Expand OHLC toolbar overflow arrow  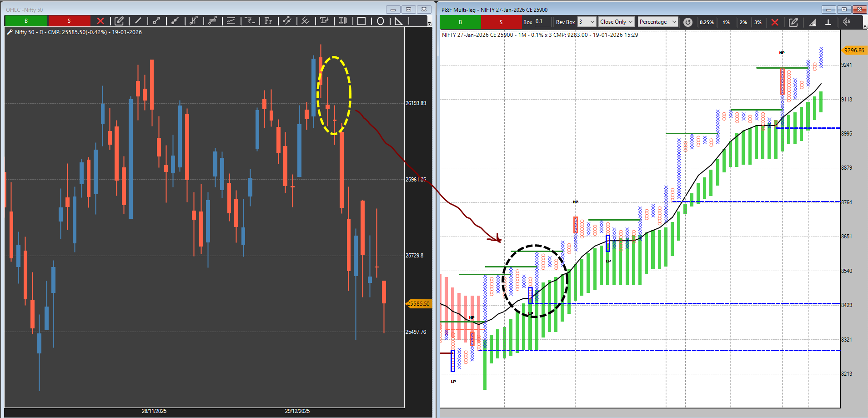pos(429,23)
